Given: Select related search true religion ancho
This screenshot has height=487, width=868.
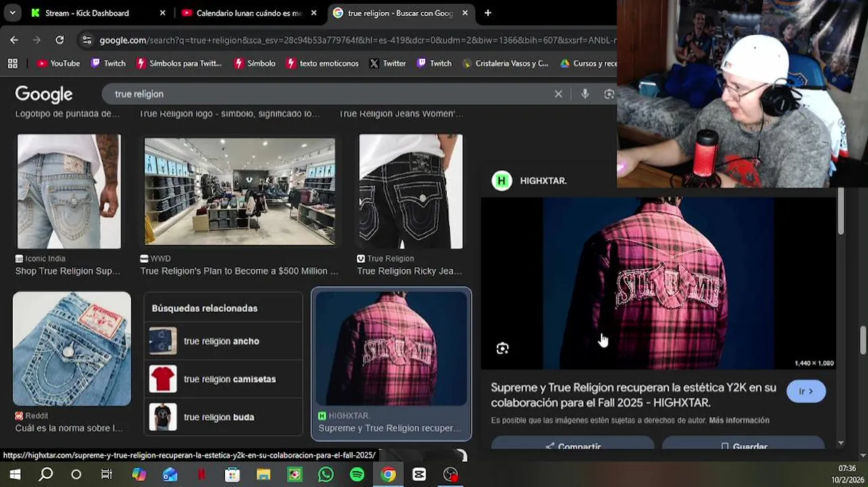Looking at the screenshot, I should pos(223,341).
